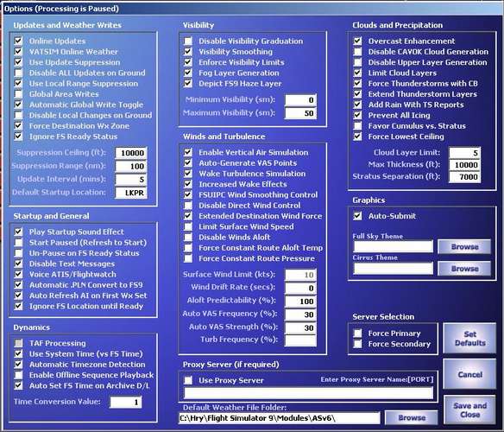Check Disable Winds Aloft

[188, 238]
